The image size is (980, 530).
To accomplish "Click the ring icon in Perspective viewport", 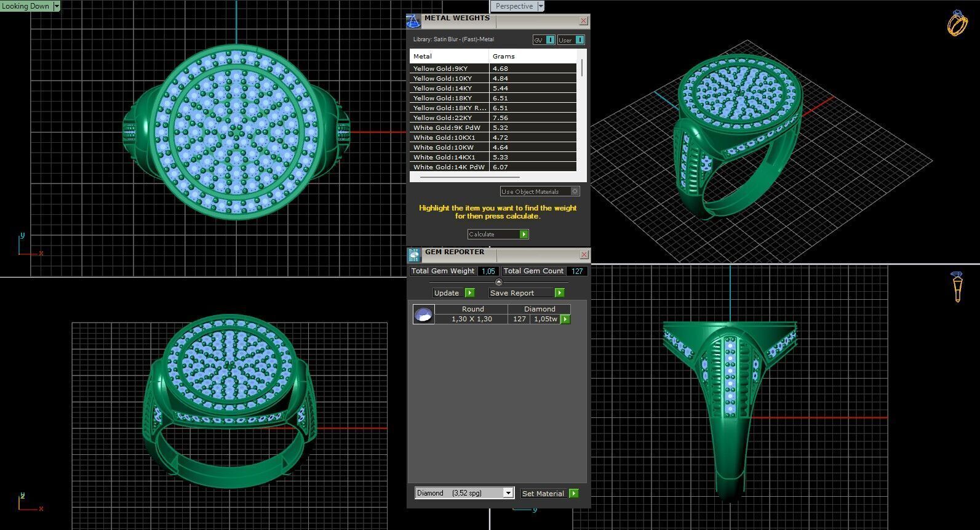I will point(957,23).
